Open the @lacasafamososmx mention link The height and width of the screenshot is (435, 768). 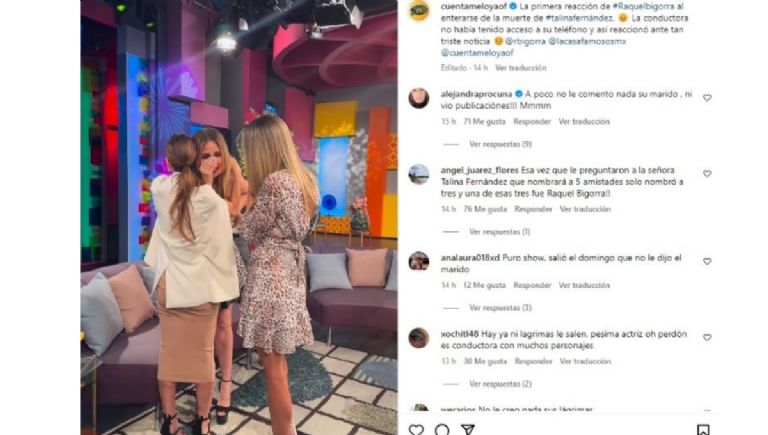587,41
